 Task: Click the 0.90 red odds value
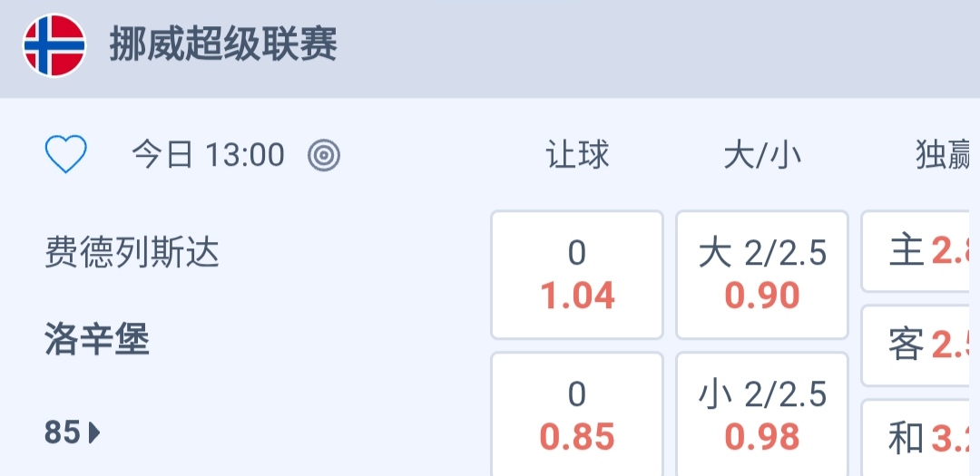(762, 296)
